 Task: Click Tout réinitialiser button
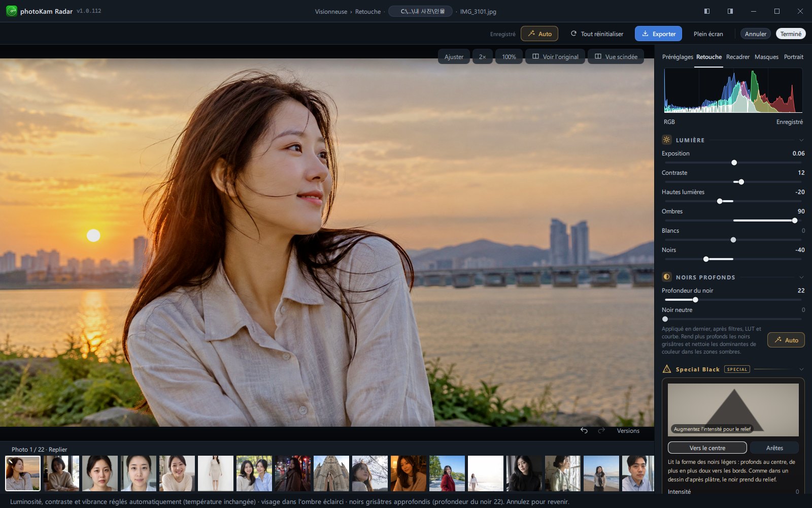(x=597, y=34)
